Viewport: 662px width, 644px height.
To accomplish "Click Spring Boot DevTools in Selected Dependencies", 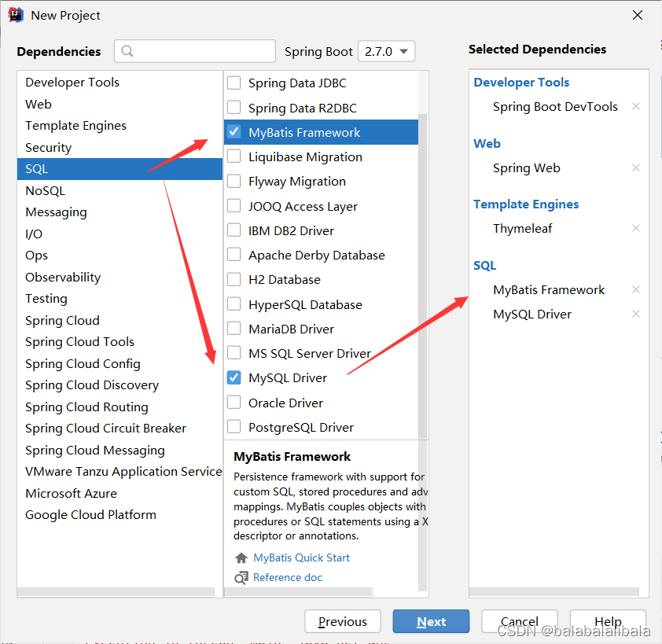I will click(555, 106).
